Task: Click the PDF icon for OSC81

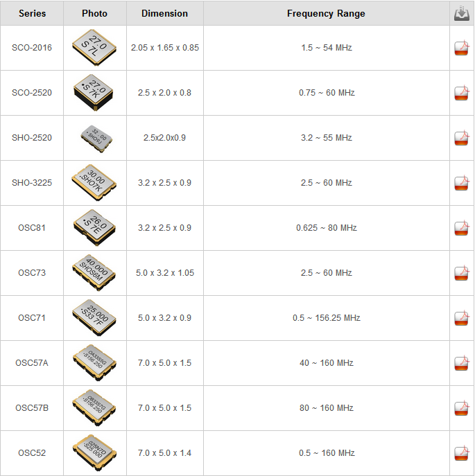Action: [x=461, y=228]
